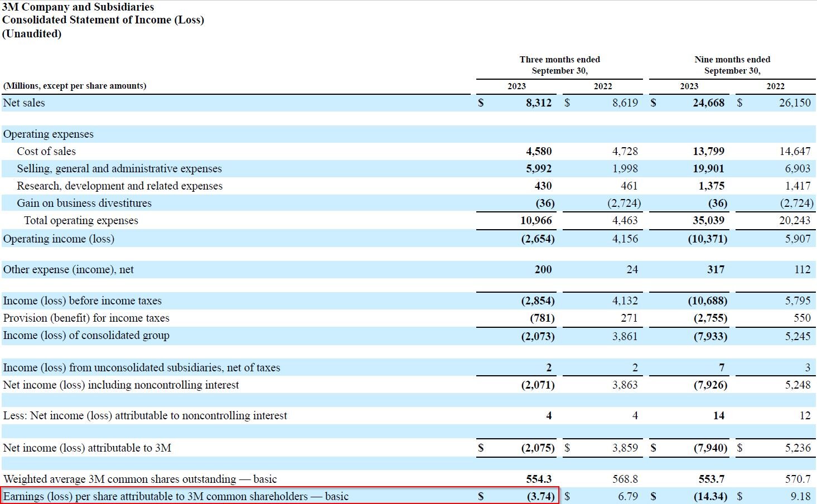Image resolution: width=817 pixels, height=504 pixels.
Task: Select total operating expenses value 35,039
Action: click(708, 220)
